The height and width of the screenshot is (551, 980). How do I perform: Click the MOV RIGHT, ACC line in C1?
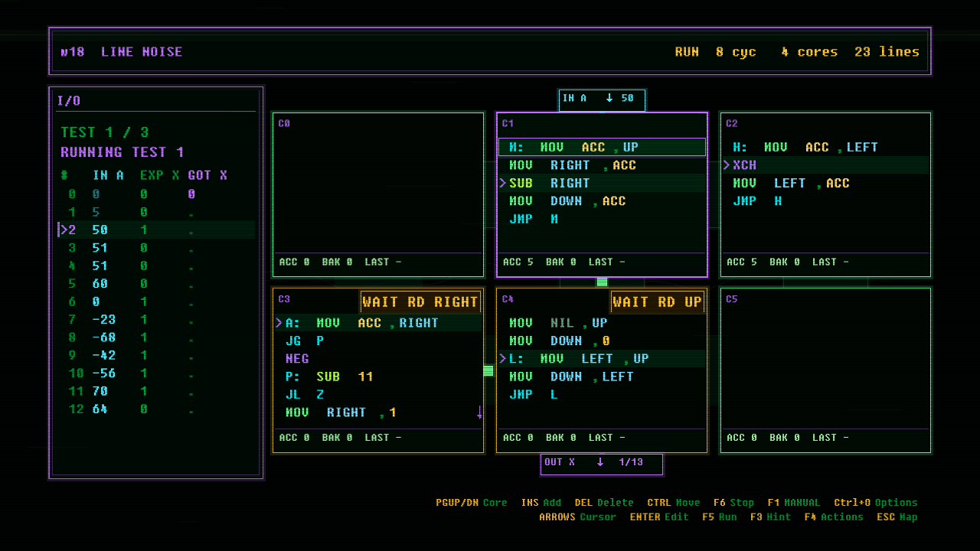[x=602, y=165]
